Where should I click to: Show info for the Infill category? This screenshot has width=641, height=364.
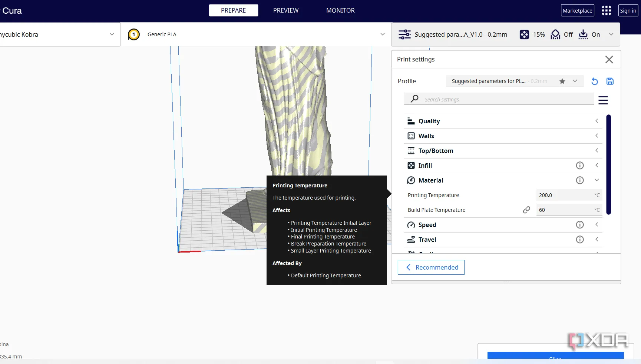580,166
